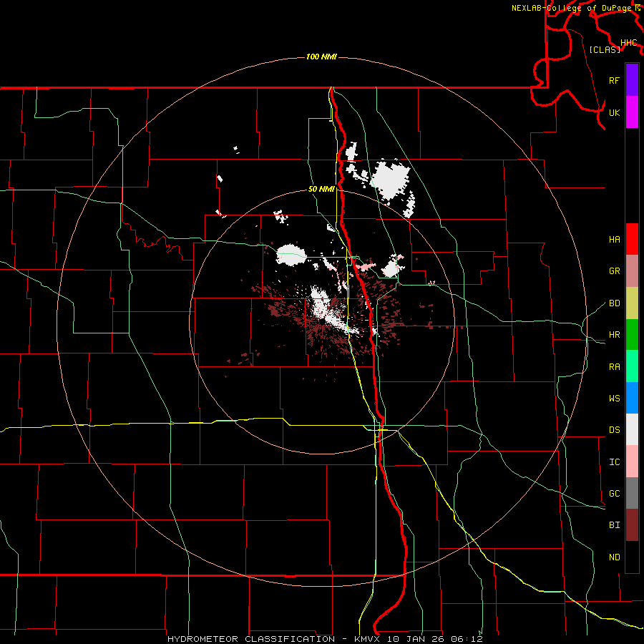Screen dimensions: 644x644
Task: Select the 'IC' legend label text
Action: pos(614,462)
